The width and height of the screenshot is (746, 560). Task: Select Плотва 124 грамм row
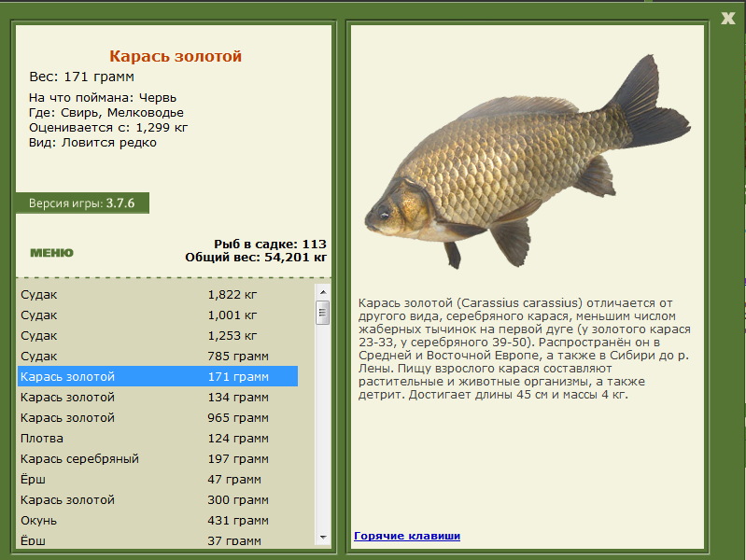point(158,438)
